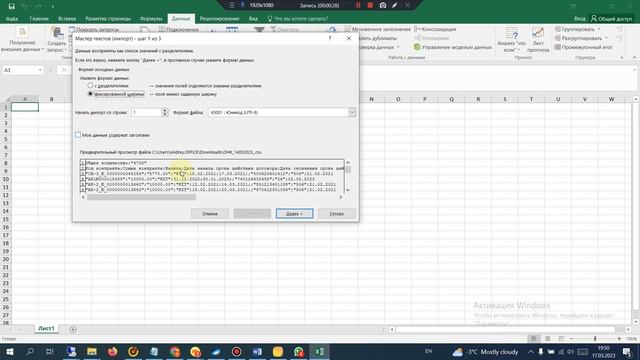Open File Explorer from the taskbar
Viewport: 640px width, 360px height.
click(x=91, y=351)
